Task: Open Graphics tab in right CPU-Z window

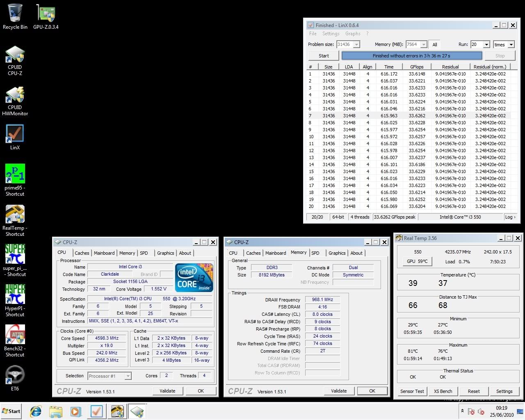Action: 337,253
